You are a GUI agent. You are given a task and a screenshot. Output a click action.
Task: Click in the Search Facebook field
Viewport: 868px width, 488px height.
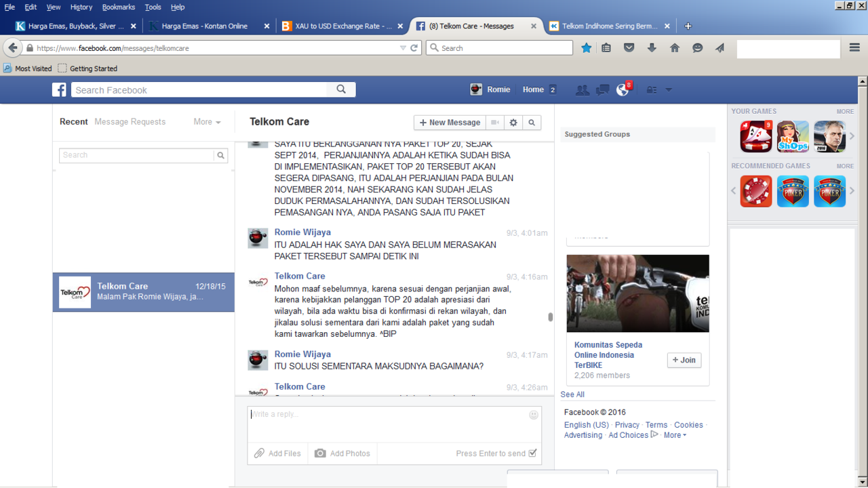tap(199, 89)
